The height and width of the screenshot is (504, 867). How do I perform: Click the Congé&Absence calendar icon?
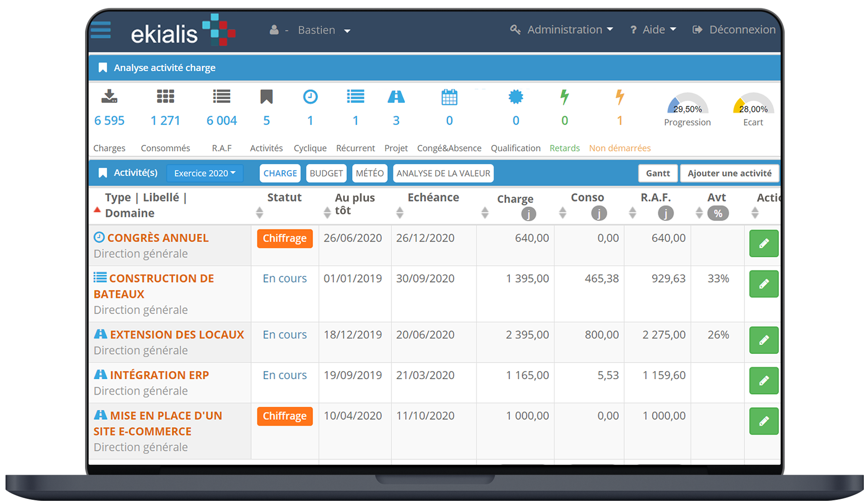pyautogui.click(x=449, y=97)
